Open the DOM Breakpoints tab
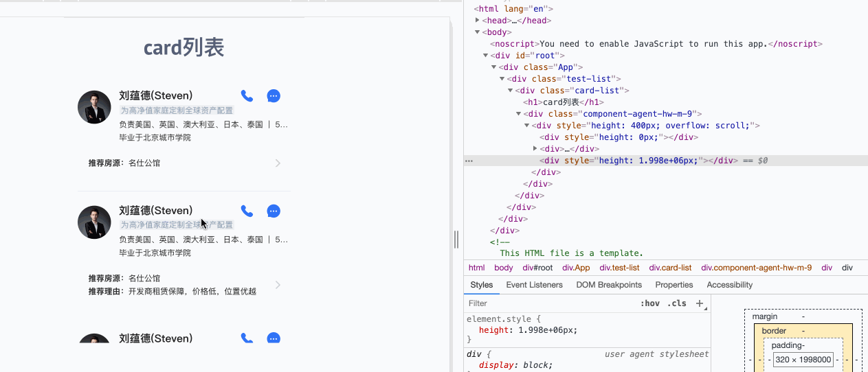This screenshot has height=372, width=868. [x=609, y=285]
